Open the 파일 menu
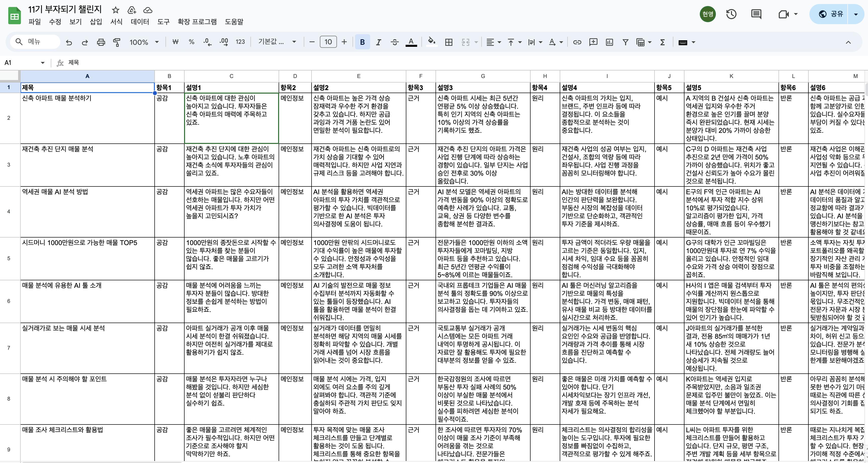The height and width of the screenshot is (463, 868). point(34,22)
